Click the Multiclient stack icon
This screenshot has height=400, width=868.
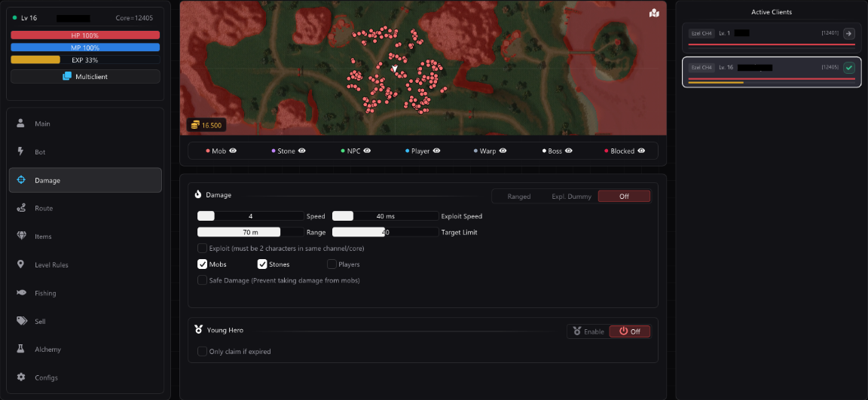coord(67,76)
